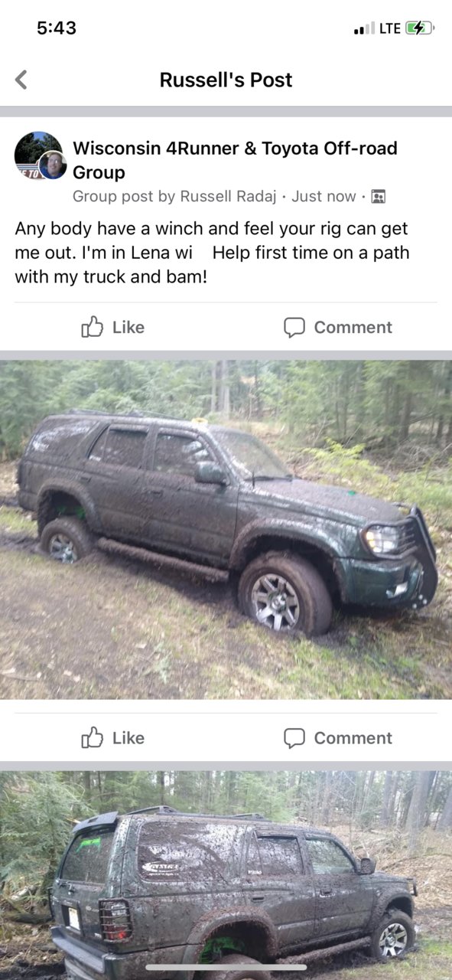The height and width of the screenshot is (980, 452).
Task: Tap the back chevron arrow
Action: [x=21, y=80]
